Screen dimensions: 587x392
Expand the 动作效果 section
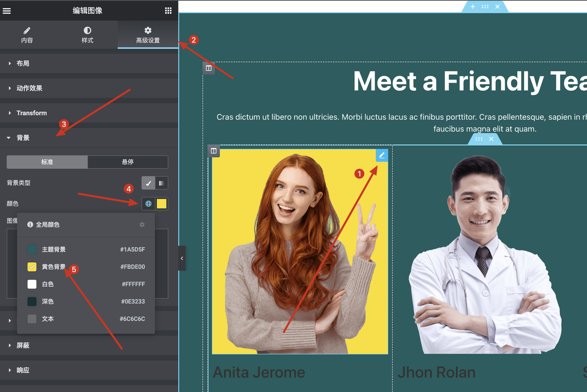[89, 88]
